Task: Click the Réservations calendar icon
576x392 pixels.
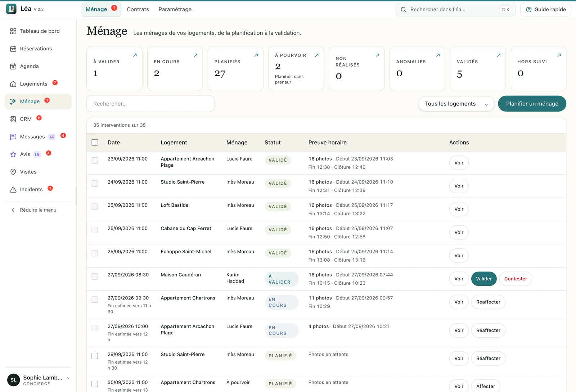Action: (x=13, y=49)
